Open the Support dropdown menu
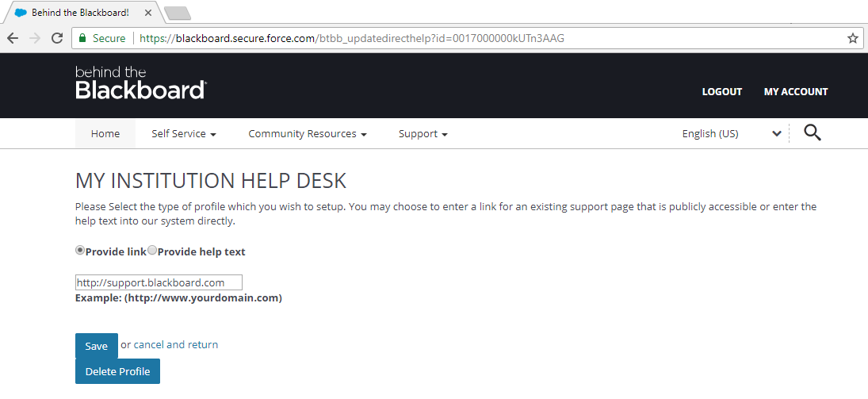Image resolution: width=868 pixels, height=399 pixels. 423,134
